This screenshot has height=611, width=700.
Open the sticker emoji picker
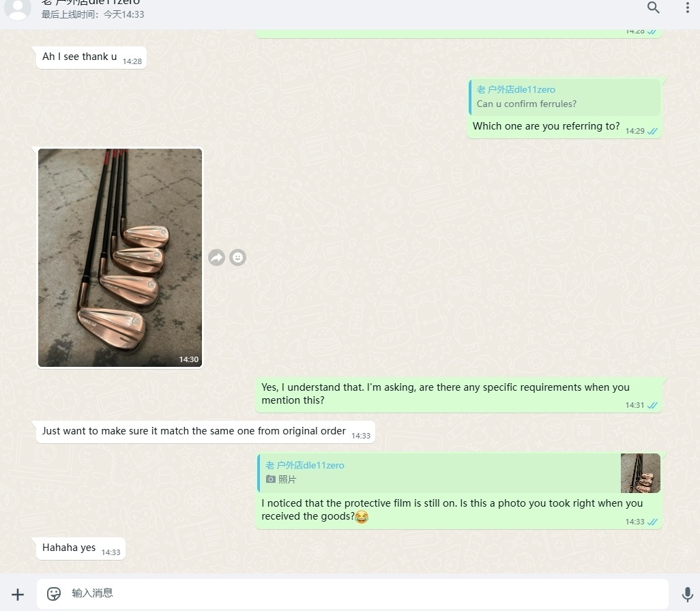(x=54, y=594)
